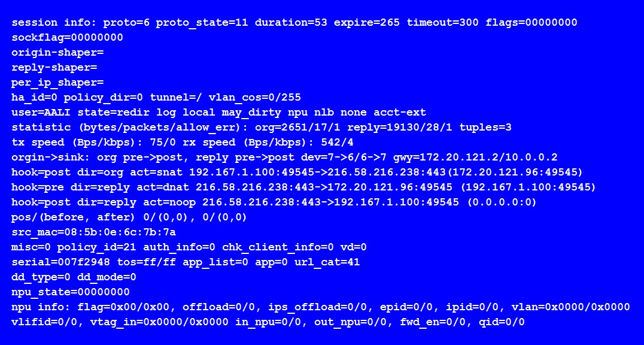
Task: Click the ips_offload=0/0 text
Action: [x=317, y=307]
